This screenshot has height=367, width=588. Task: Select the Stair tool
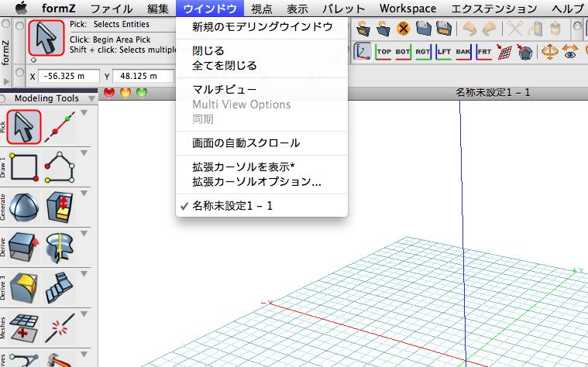60,288
